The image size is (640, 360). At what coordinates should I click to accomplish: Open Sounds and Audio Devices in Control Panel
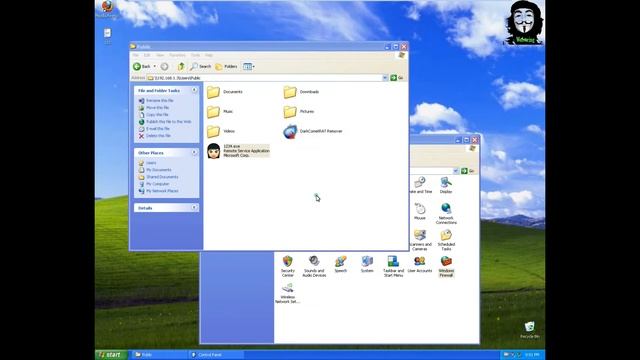click(x=314, y=267)
